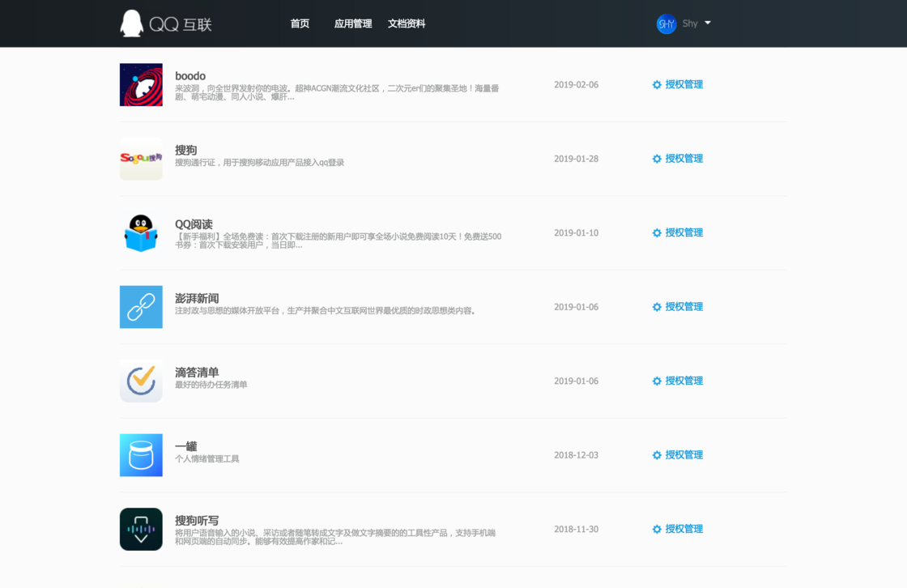Open 授权管理 for QQ阅读

pos(684,232)
